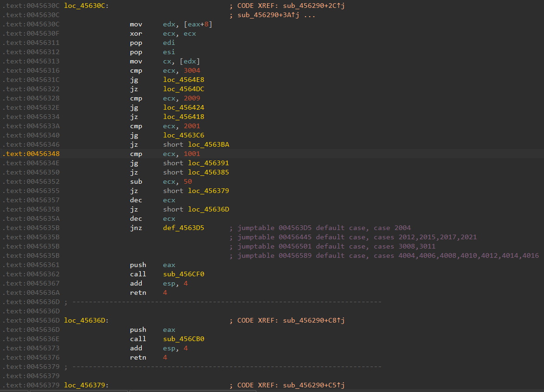Click the constant 1001 in cmp instruction
The image size is (544, 392).
point(191,154)
